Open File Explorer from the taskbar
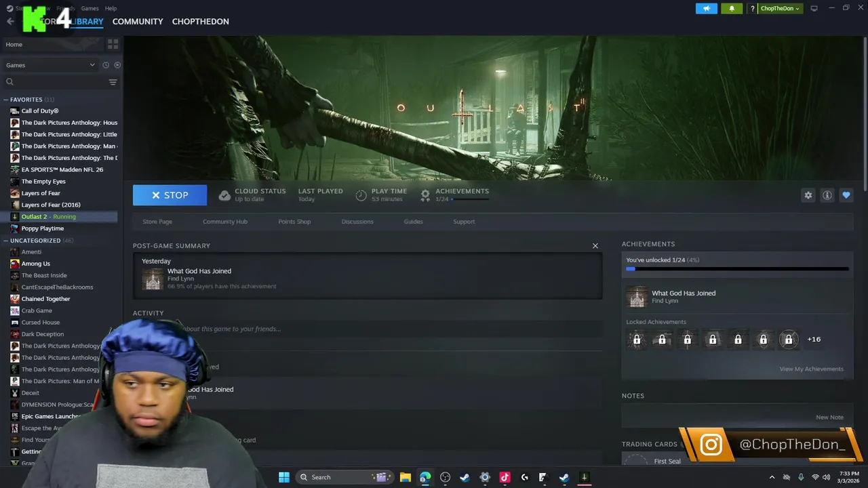Screen dimensions: 868x488 405,477
